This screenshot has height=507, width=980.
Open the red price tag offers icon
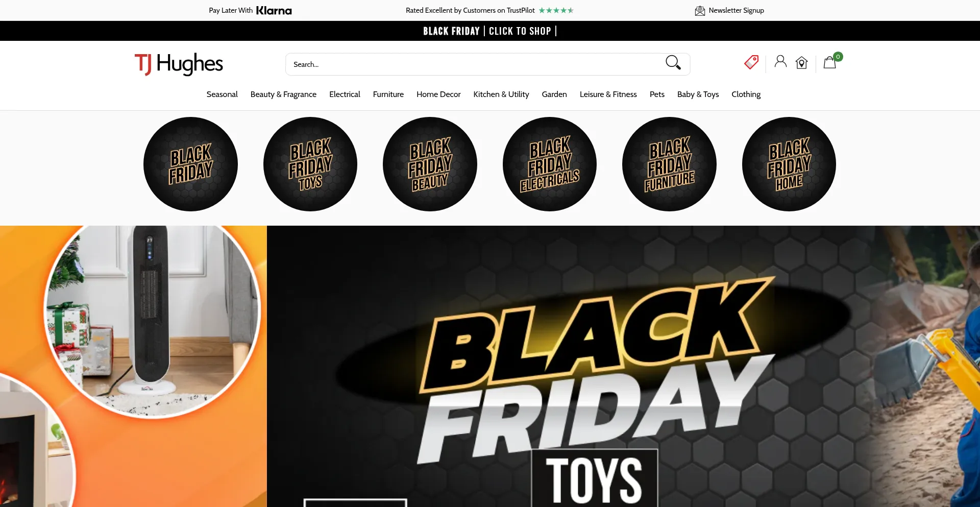751,62
